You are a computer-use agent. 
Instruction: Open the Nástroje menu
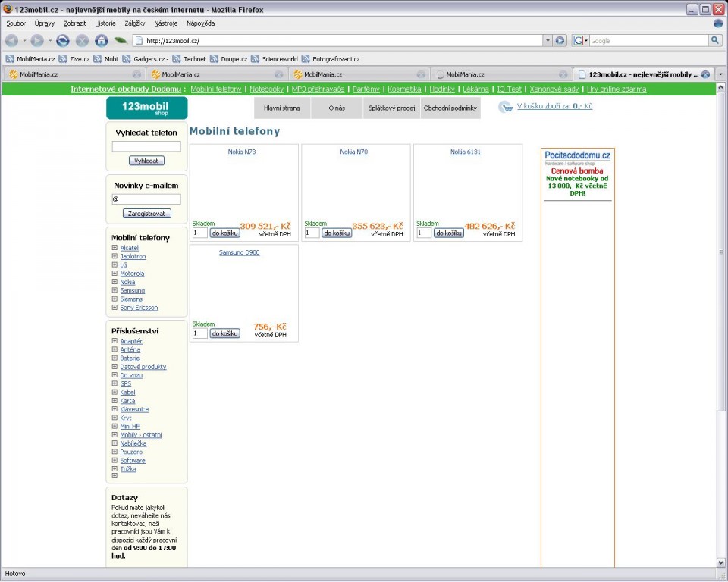[166, 23]
